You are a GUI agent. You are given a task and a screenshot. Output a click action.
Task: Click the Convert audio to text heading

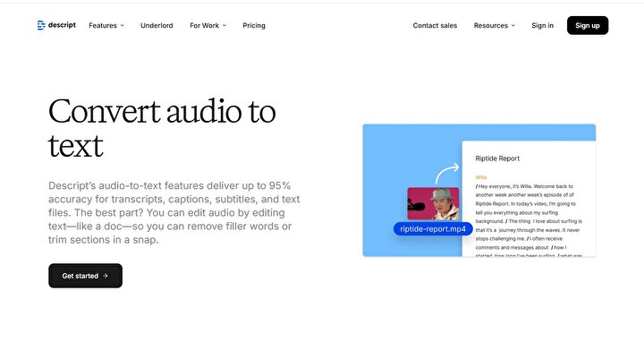[x=162, y=128]
